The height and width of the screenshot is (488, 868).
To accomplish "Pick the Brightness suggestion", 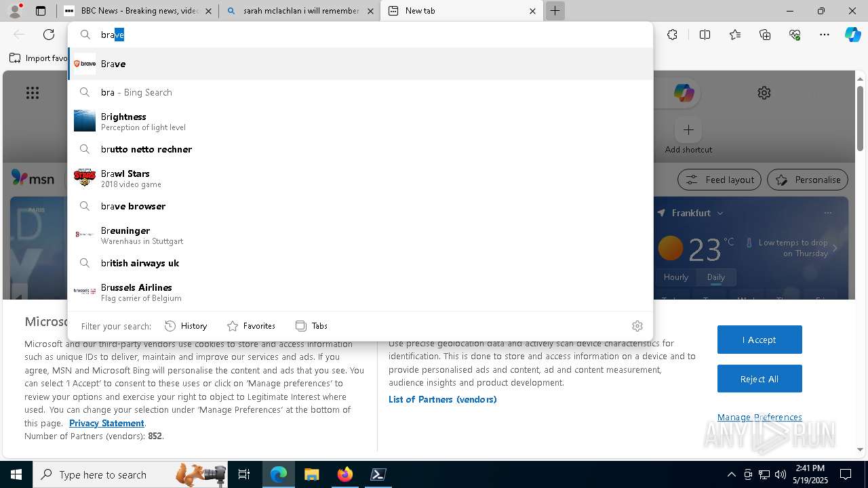I will pos(360,121).
